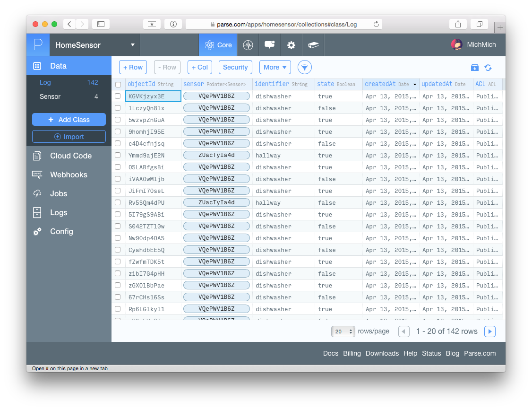
Task: Select the checkbox for row Ymmd9ajE2N
Action: click(118, 156)
